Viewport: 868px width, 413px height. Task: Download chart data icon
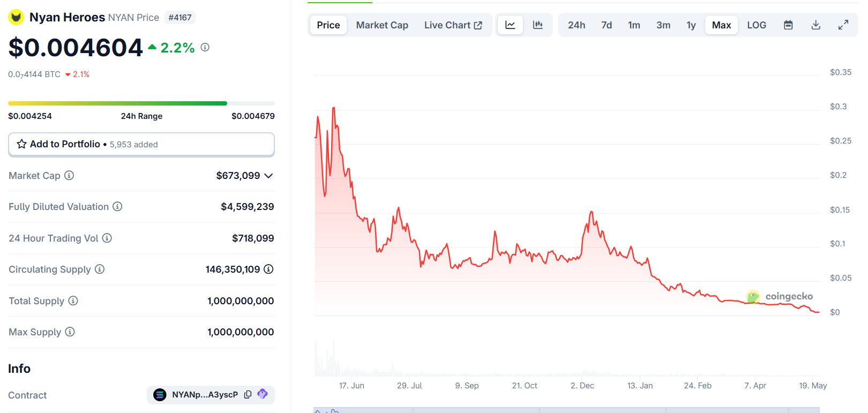pos(816,25)
